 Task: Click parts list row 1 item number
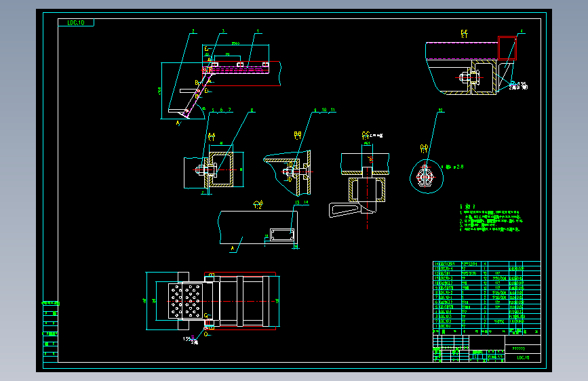point(436,326)
